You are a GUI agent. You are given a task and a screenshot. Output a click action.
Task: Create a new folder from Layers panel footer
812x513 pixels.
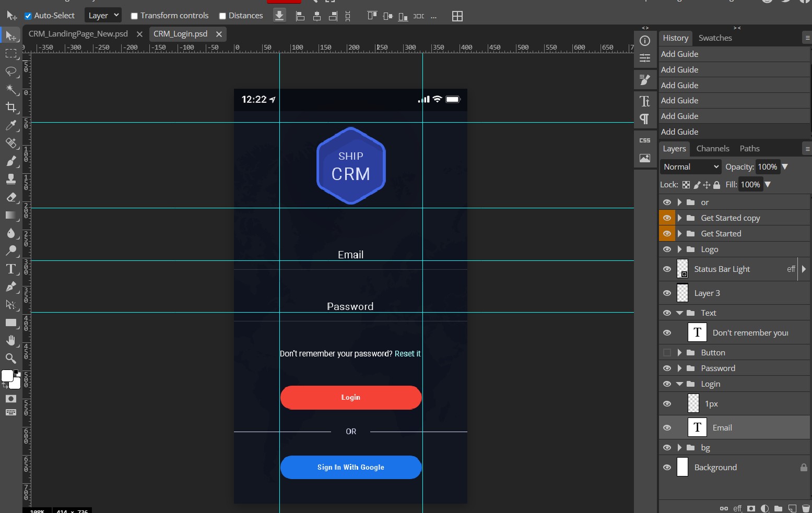778,508
